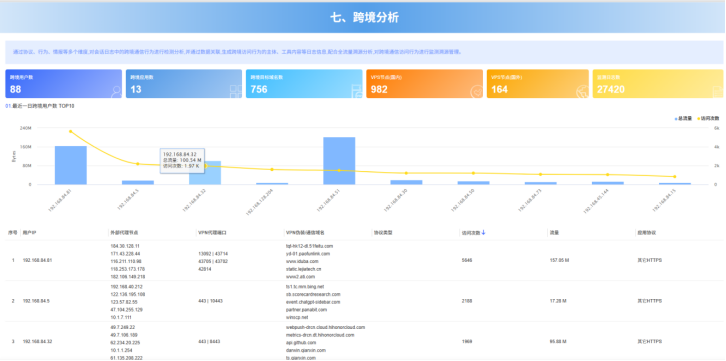The width and height of the screenshot is (726, 361).
Task: Click proxy node 118.253.173.178
Action: click(x=128, y=269)
